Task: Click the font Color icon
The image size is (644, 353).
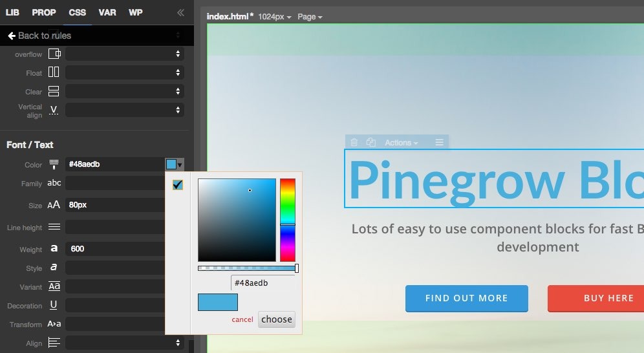Action: point(54,164)
